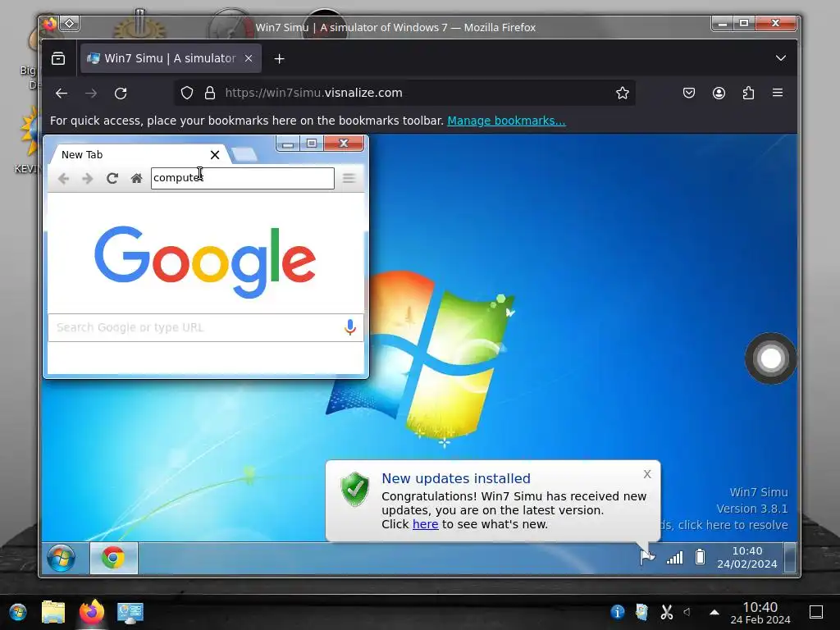Switch to Firefox on host taskbar
840x630 pixels.
91,612
